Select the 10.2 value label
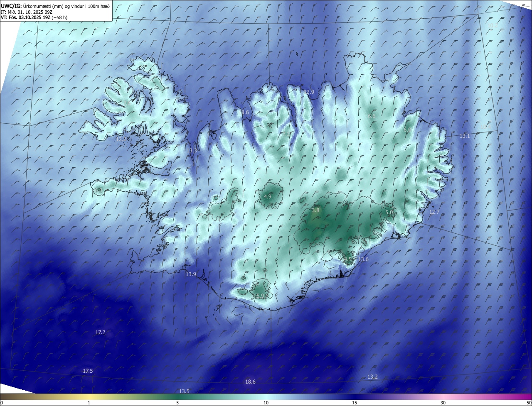 (x=493, y=26)
